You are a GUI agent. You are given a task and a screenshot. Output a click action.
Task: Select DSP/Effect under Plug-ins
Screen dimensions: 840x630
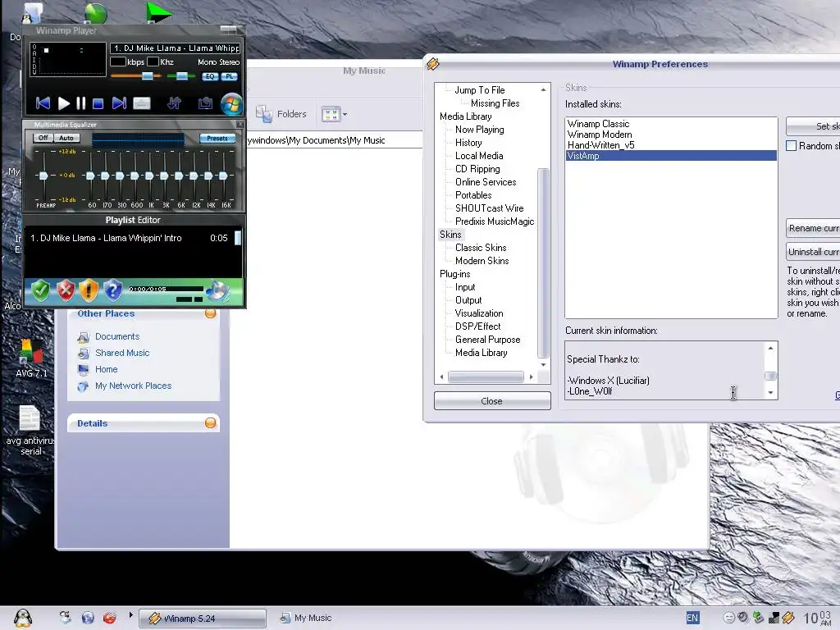478,326
